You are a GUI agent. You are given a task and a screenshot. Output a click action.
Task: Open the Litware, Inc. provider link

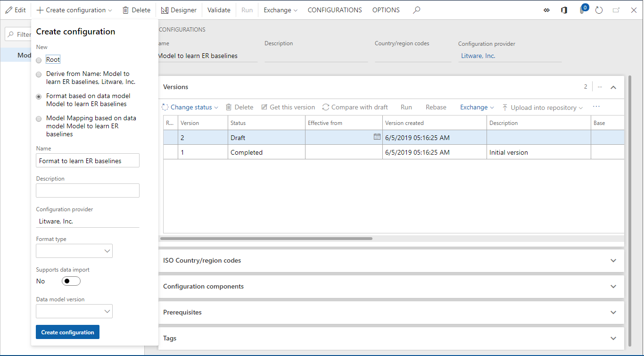point(478,56)
